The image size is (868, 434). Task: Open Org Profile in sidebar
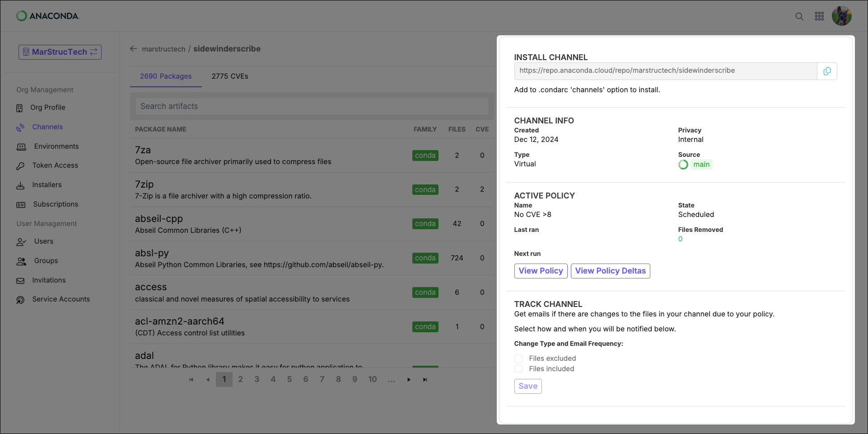click(48, 108)
